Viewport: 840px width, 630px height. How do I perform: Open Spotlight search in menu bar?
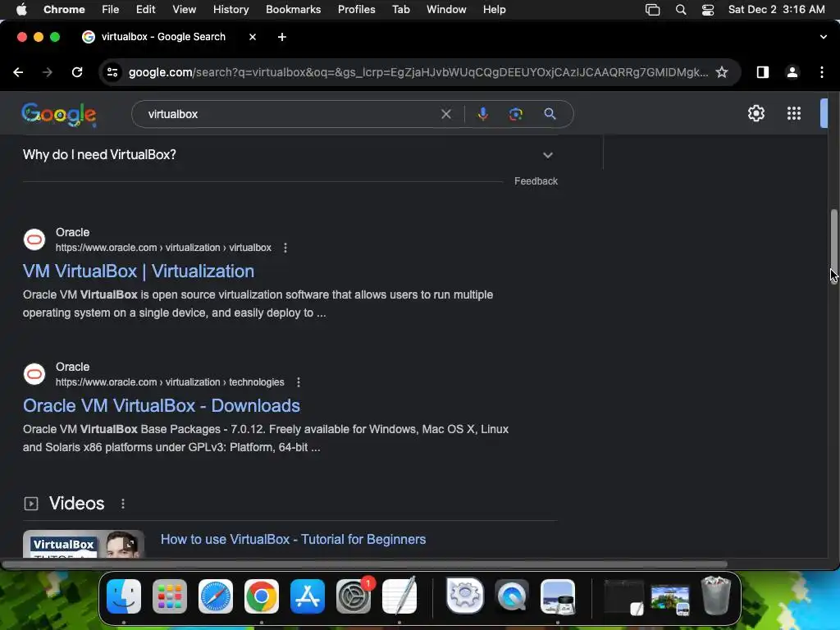coord(680,10)
